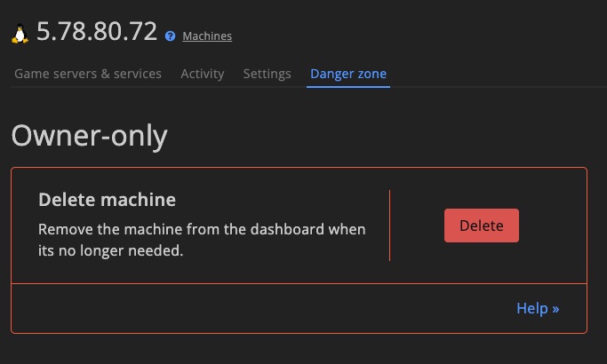Screen dimensions: 607x364
Task: Click the "Remove the machine" description text
Action: (202, 240)
